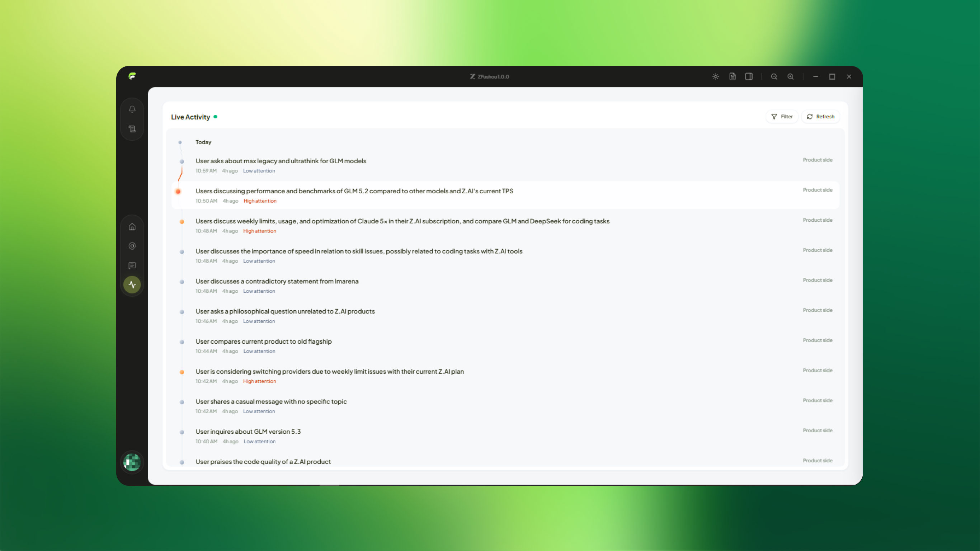
Task: Open 'User asks about max legacy and ultrathink' entry
Action: click(x=505, y=165)
